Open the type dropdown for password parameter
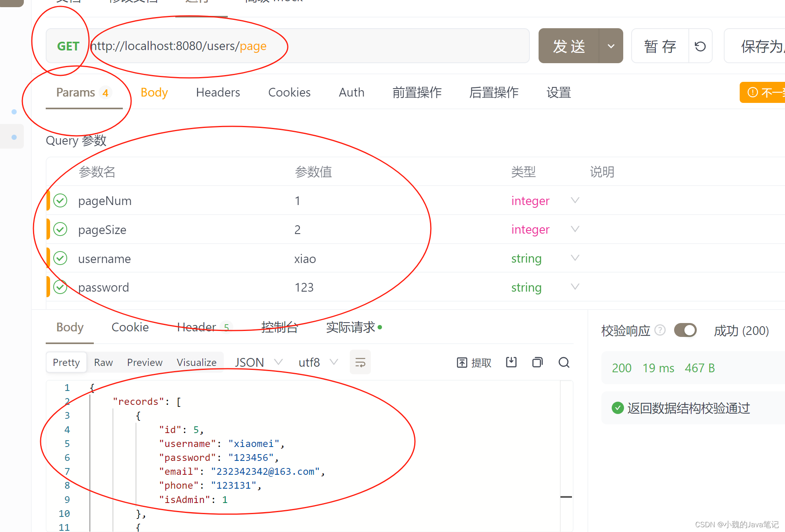 575,286
